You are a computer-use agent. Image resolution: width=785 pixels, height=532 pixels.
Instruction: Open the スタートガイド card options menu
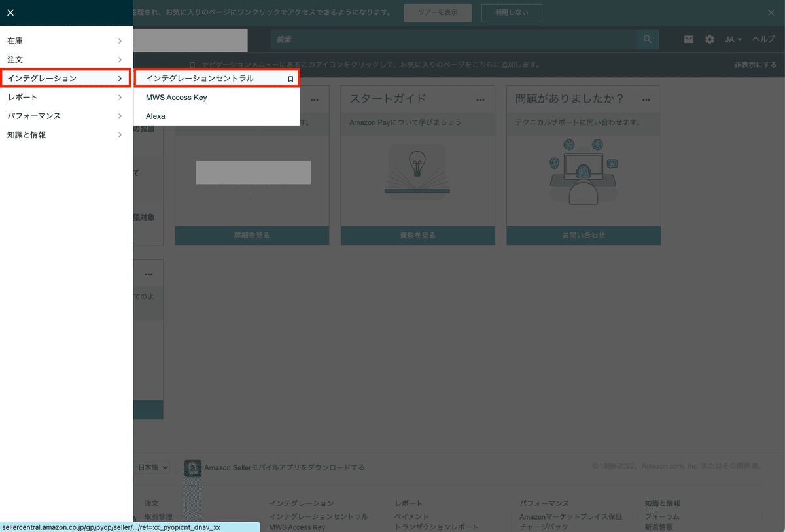pyautogui.click(x=481, y=99)
